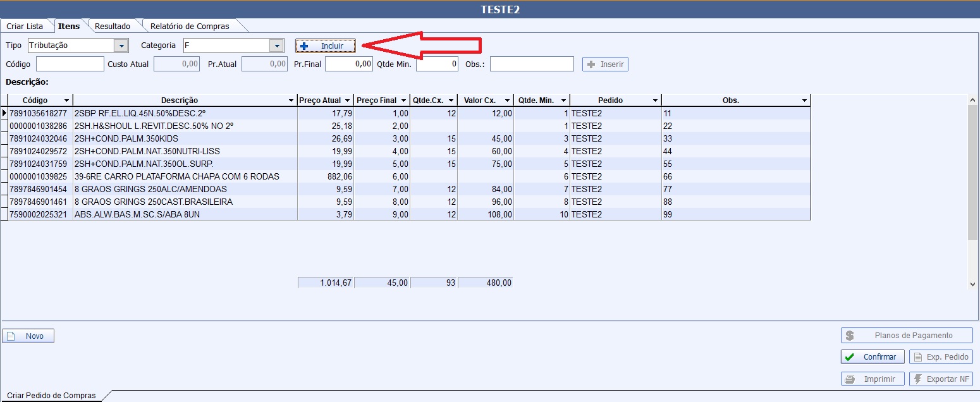Image resolution: width=980 pixels, height=402 pixels.
Task: Click the green check Confirmar button
Action: coord(873,357)
